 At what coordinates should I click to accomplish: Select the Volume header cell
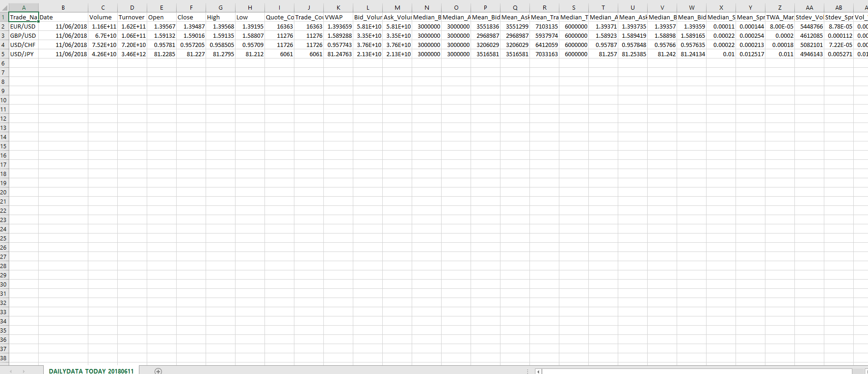coord(103,17)
